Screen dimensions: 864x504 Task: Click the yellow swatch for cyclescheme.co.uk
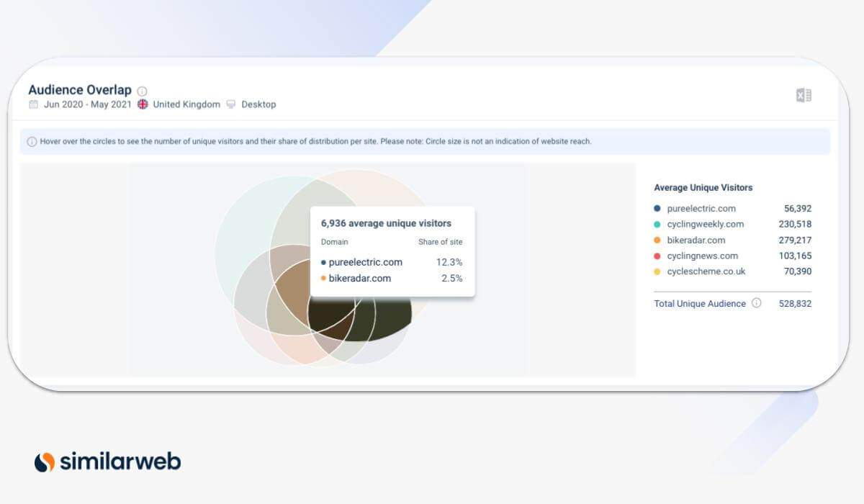[657, 271]
